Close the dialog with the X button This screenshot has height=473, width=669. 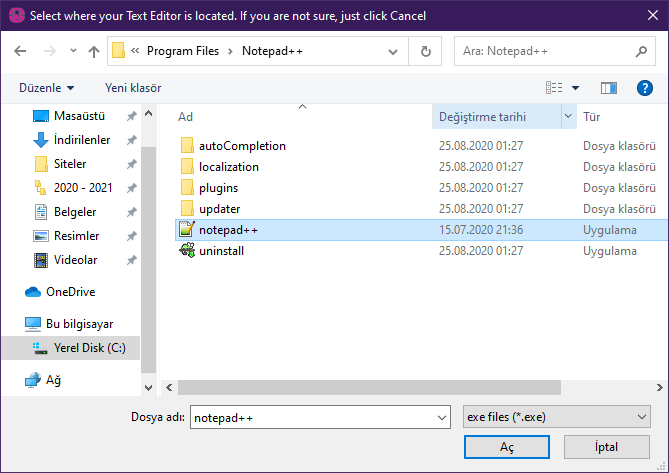point(652,15)
